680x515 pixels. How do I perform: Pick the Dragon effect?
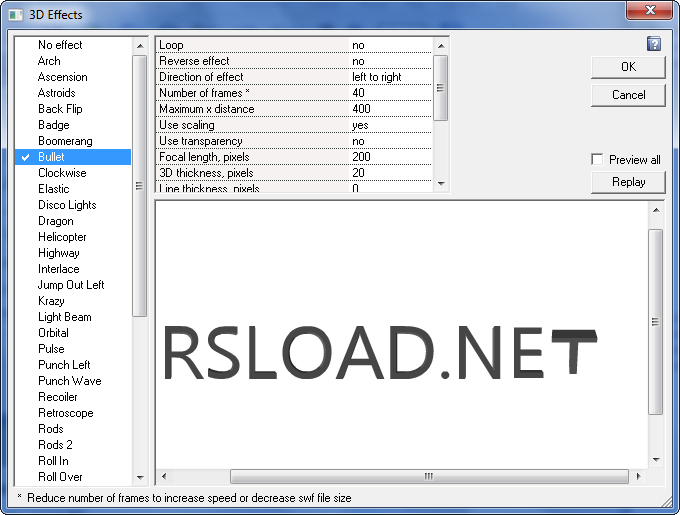tap(73, 221)
